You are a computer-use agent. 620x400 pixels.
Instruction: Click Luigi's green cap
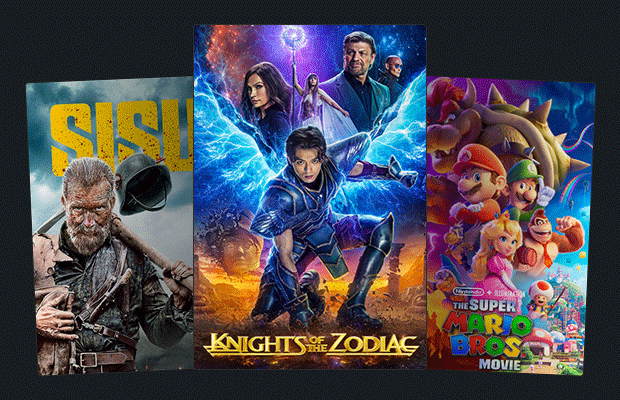tap(524, 170)
